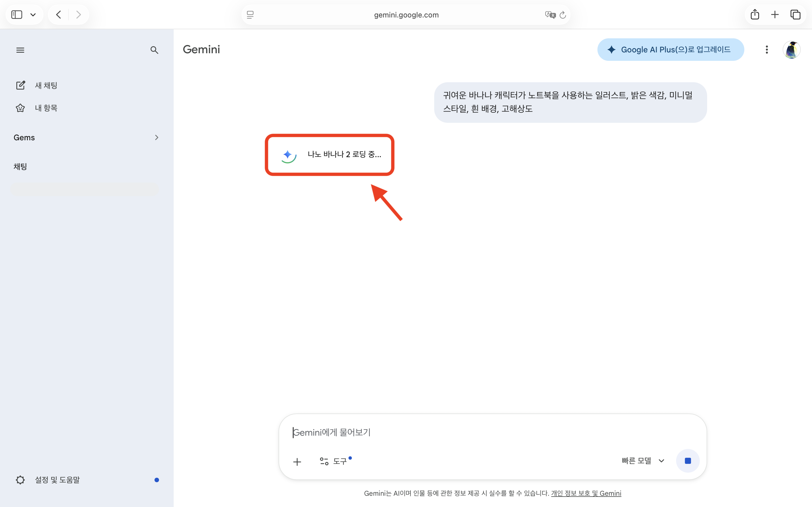Open 설정 및 도움말 gear icon
The height and width of the screenshot is (507, 812).
pos(20,480)
